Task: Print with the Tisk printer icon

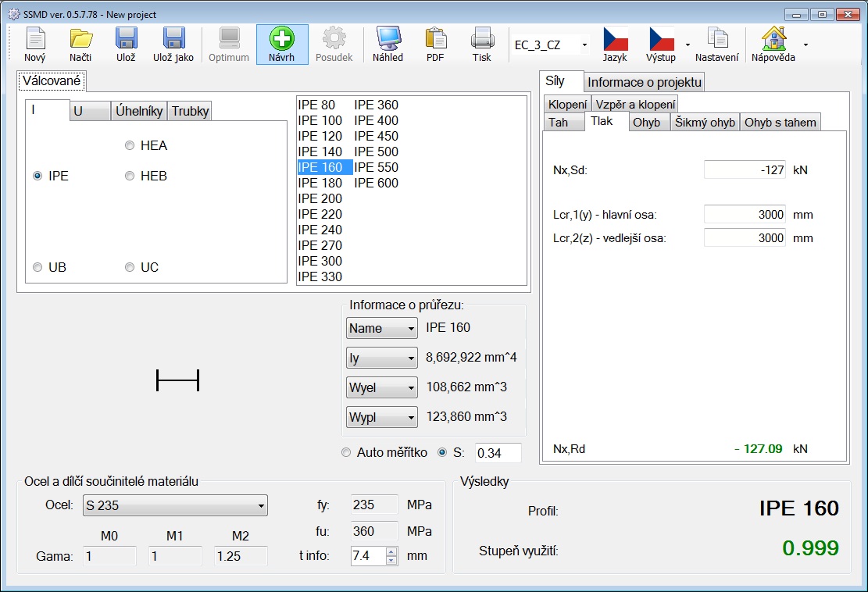Action: tap(482, 39)
